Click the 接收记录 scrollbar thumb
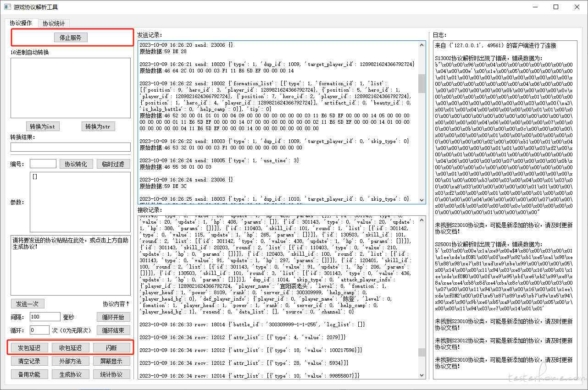588x390 pixels. click(x=422, y=352)
